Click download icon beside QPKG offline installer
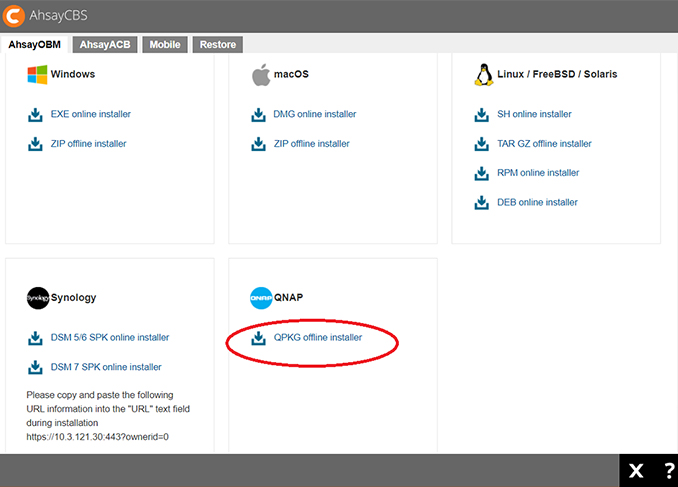678x487 pixels. 259,338
